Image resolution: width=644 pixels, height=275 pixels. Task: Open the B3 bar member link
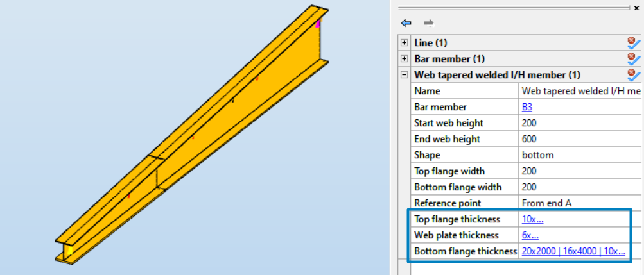click(527, 107)
